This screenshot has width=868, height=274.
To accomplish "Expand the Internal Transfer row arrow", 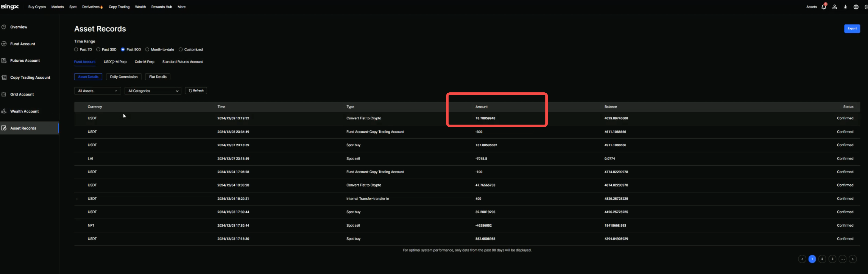I will click(x=77, y=199).
